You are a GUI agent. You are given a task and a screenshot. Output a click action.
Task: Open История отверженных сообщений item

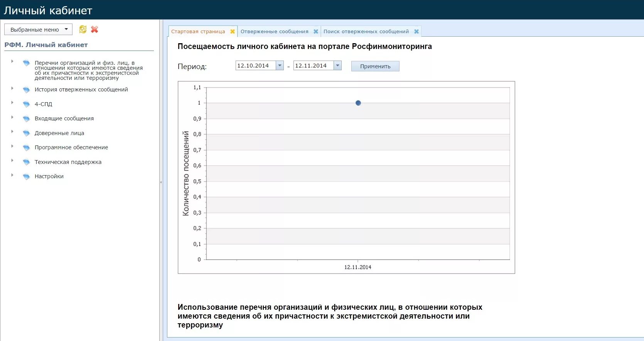pos(81,89)
